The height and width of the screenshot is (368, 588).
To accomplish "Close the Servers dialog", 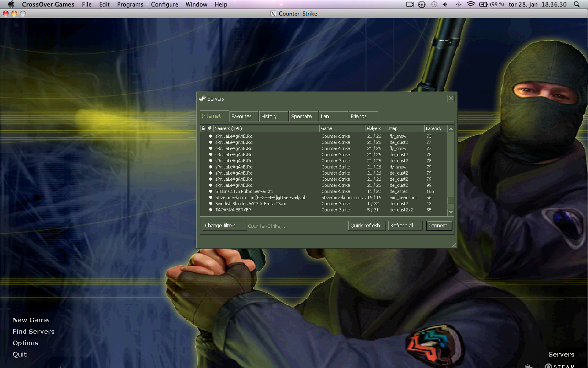I will pos(451,98).
